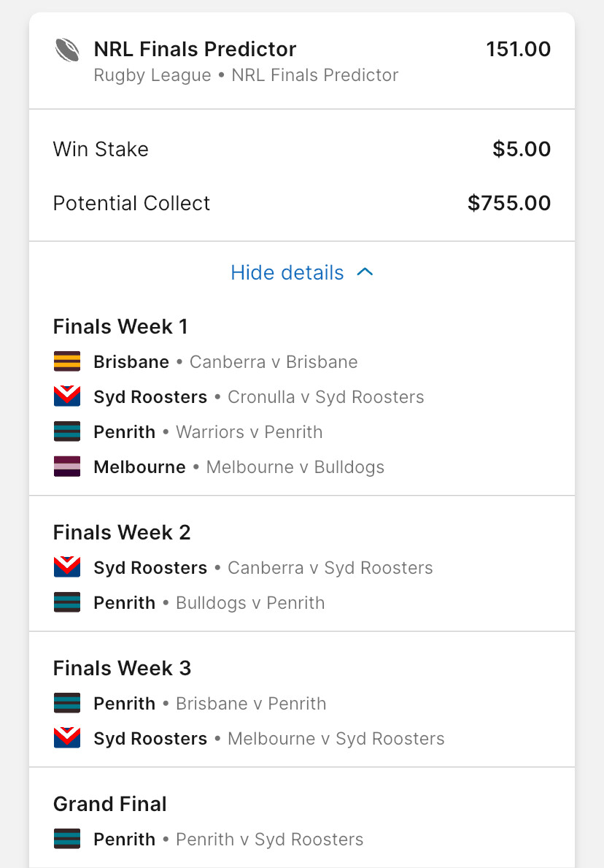This screenshot has width=604, height=868.
Task: Select the Penrith v Syd Roosters match text
Action: (x=269, y=840)
